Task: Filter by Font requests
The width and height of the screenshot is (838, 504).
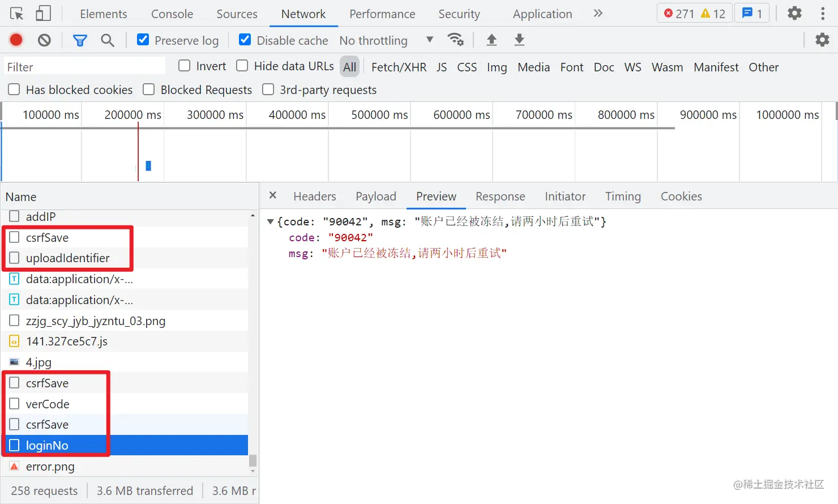Action: point(572,67)
